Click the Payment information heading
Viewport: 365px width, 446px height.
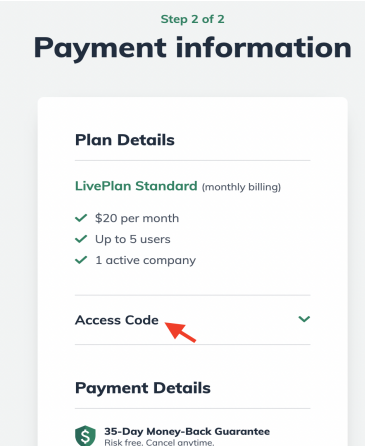(x=192, y=48)
